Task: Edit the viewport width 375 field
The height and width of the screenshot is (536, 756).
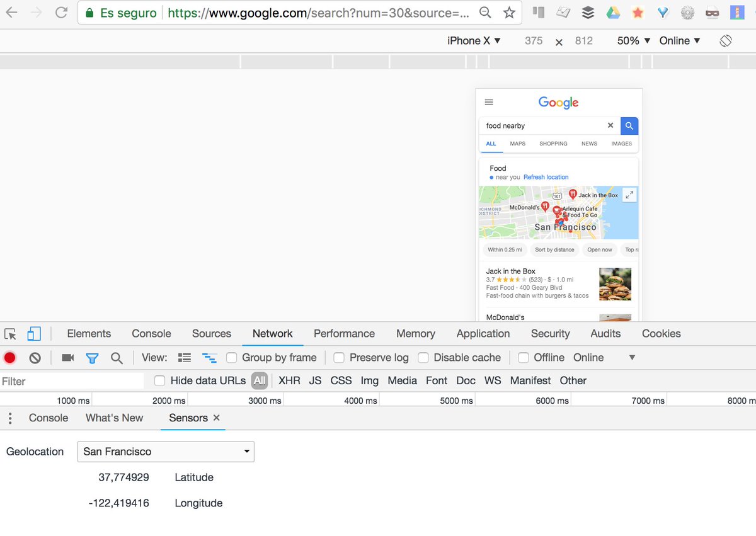Action: [534, 40]
